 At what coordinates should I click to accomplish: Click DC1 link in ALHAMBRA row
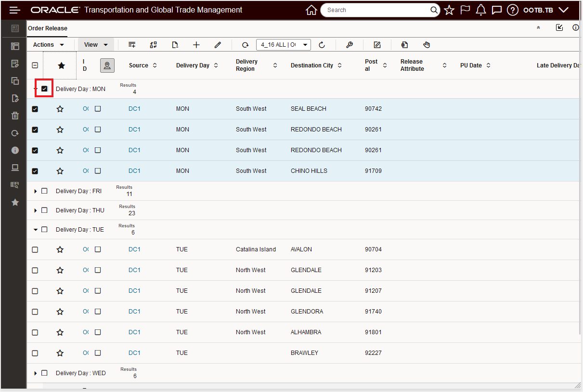point(134,332)
